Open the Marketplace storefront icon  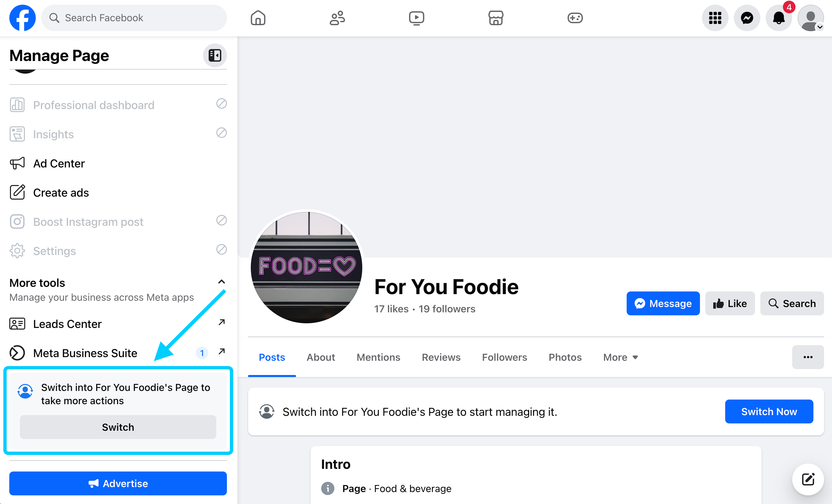click(495, 18)
